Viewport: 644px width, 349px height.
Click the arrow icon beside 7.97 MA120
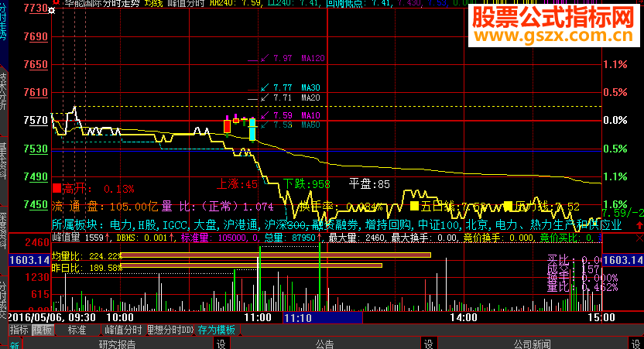tap(265, 58)
